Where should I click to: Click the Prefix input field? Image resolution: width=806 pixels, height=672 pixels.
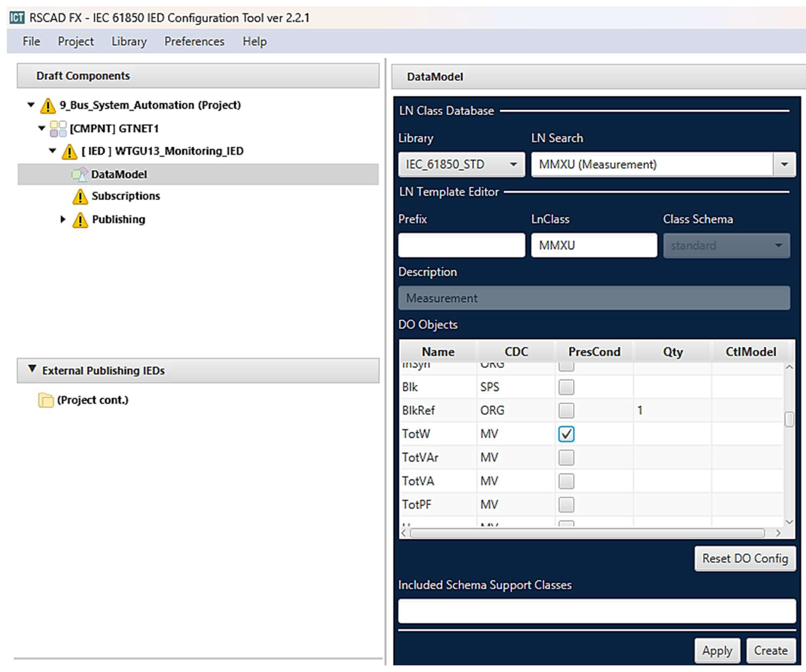[x=461, y=245]
